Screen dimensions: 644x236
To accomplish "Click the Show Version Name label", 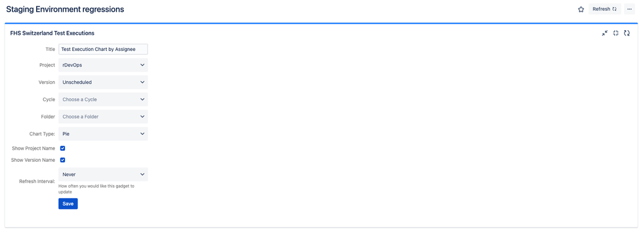I will point(34,160).
